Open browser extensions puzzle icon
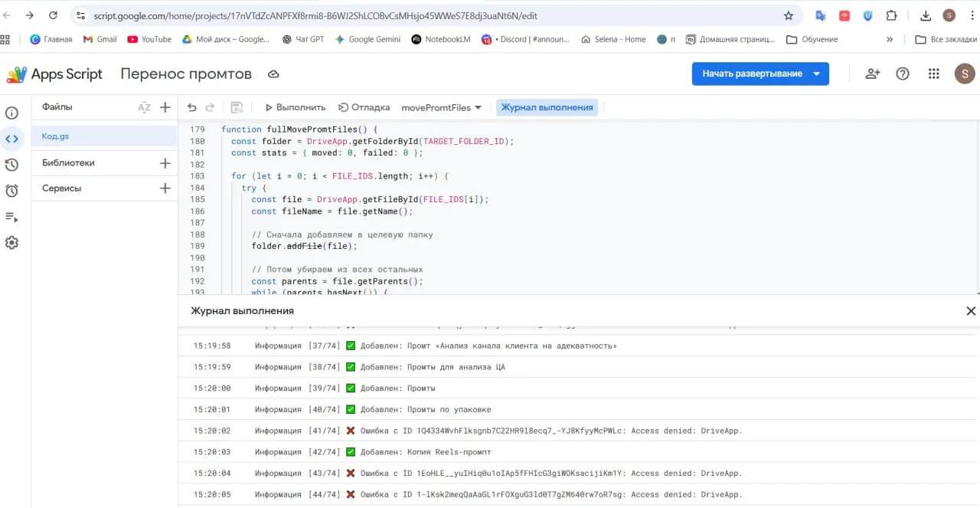The width and height of the screenshot is (980, 508). [891, 15]
